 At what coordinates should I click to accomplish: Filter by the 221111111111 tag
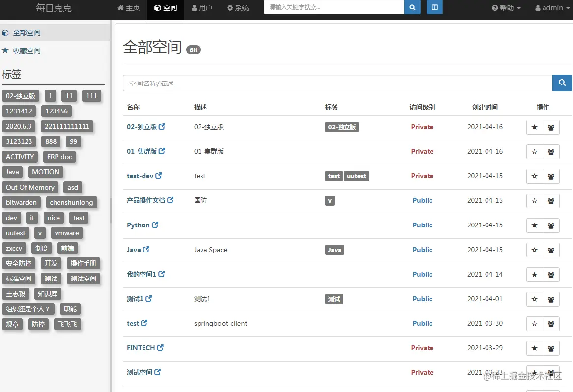tap(67, 126)
